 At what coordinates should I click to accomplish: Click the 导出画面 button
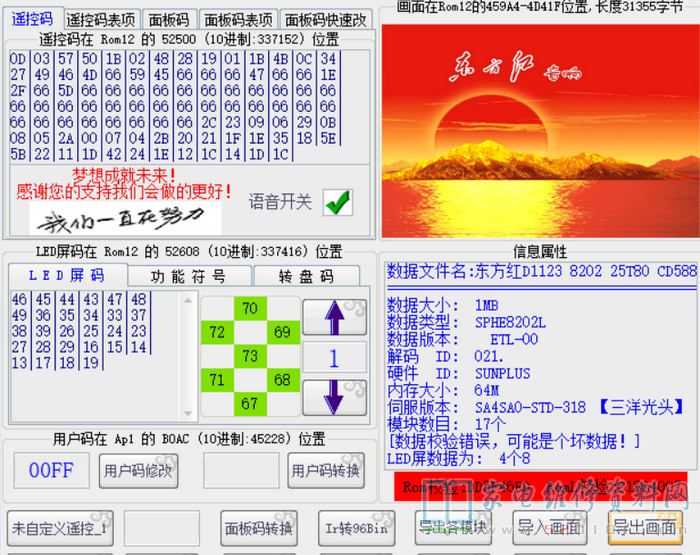pyautogui.click(x=646, y=528)
